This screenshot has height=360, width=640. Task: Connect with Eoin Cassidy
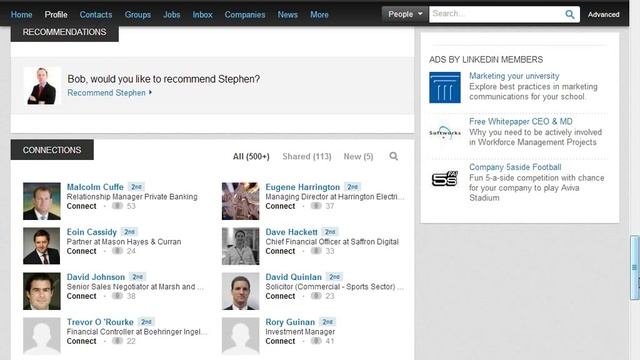82,251
